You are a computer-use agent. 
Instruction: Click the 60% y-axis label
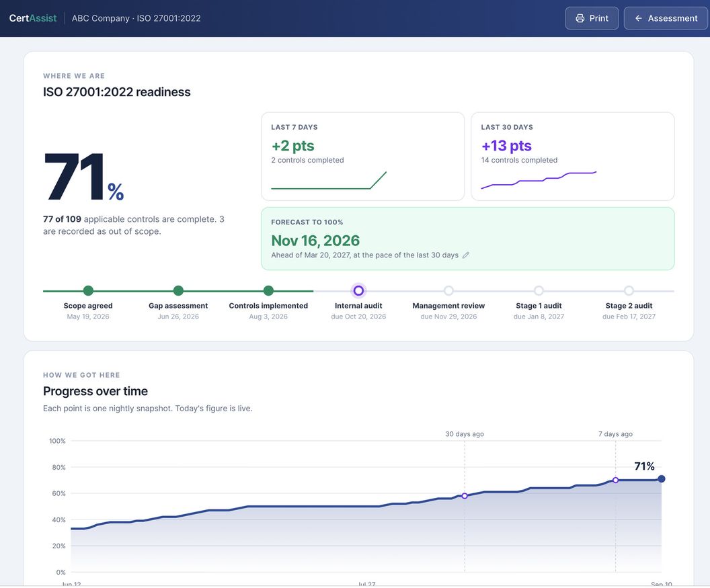pos(59,493)
